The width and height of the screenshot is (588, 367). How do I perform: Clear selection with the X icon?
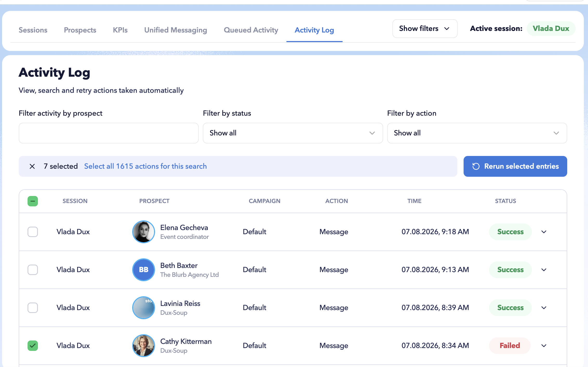click(32, 166)
